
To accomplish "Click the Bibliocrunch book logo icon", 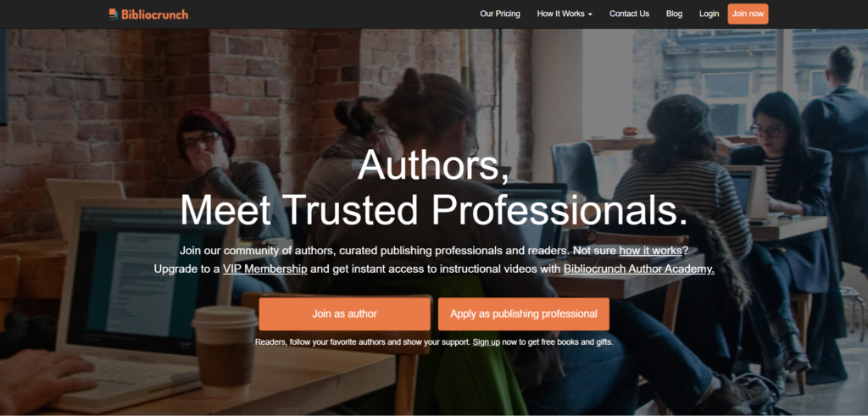I will coord(113,14).
